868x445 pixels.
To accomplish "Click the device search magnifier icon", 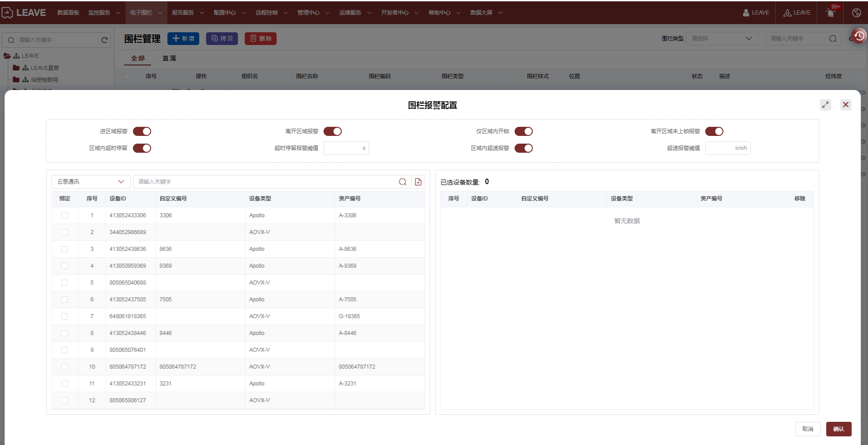I will (x=403, y=182).
